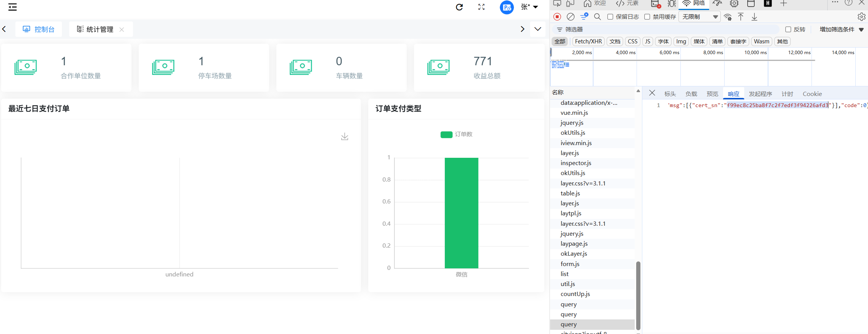Download the seven-day payment chart
868x334 pixels.
coord(345,137)
